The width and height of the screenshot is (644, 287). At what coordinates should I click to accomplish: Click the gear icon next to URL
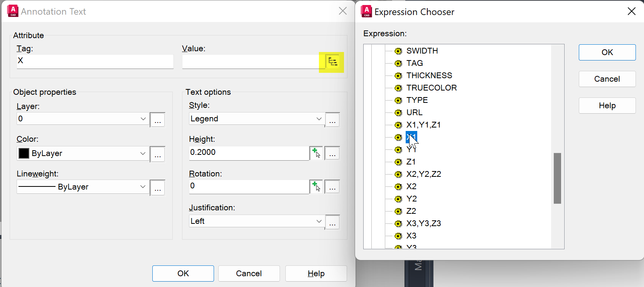pyautogui.click(x=398, y=112)
